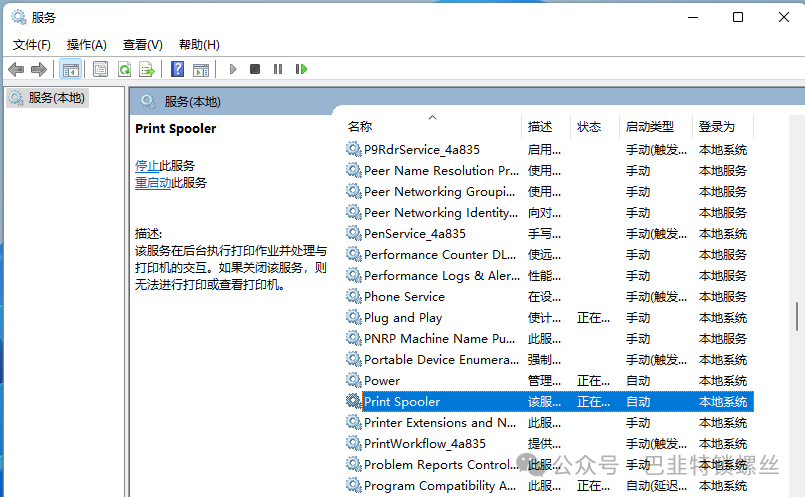Screen dimensions: 805x497
Task: Click gear icon of PrintWorkflow_4a835 row
Action: point(353,443)
